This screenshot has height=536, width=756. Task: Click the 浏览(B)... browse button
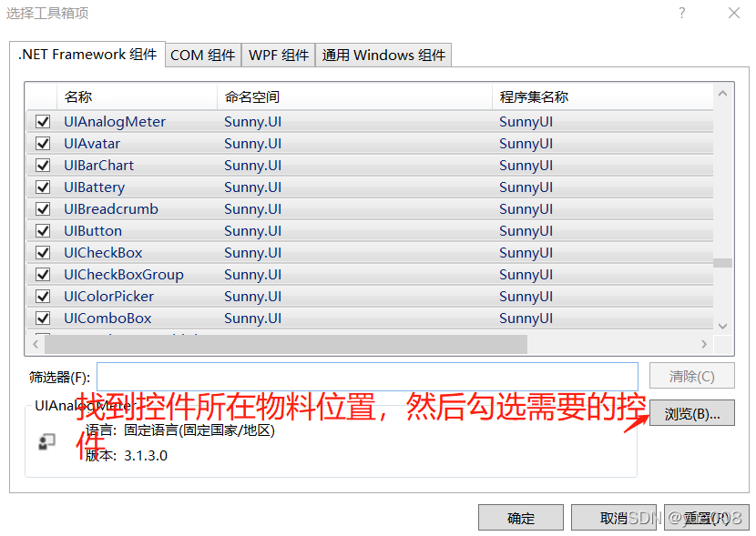pos(692,414)
